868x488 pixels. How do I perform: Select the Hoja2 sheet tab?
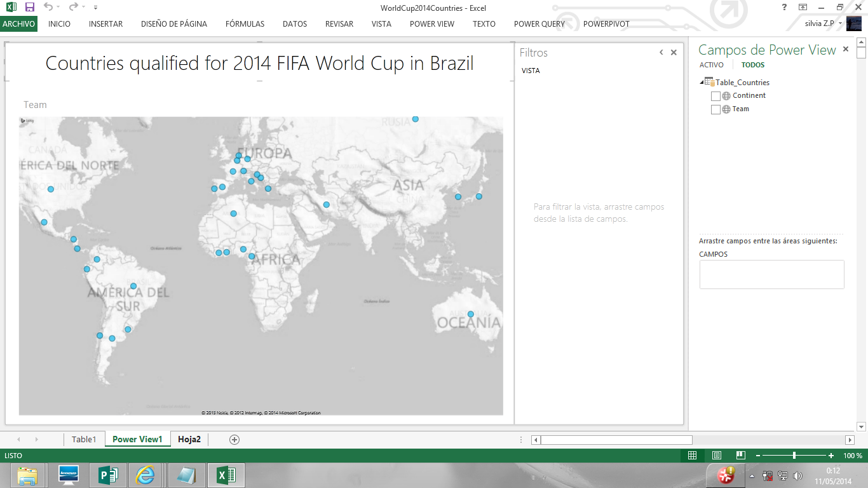pyautogui.click(x=189, y=439)
